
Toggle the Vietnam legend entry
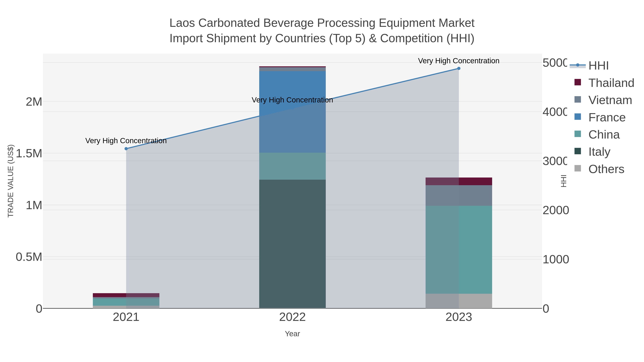603,100
